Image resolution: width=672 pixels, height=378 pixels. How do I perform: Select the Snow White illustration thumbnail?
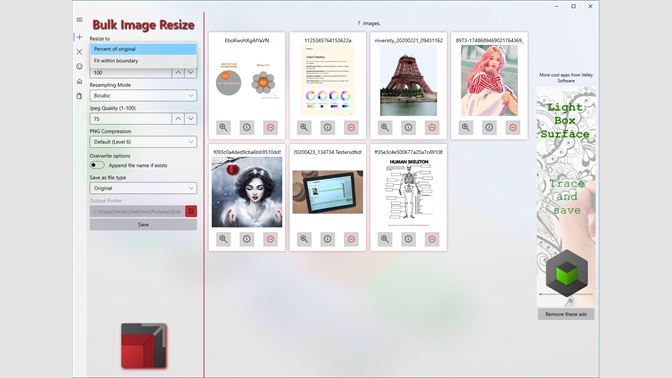(x=247, y=192)
